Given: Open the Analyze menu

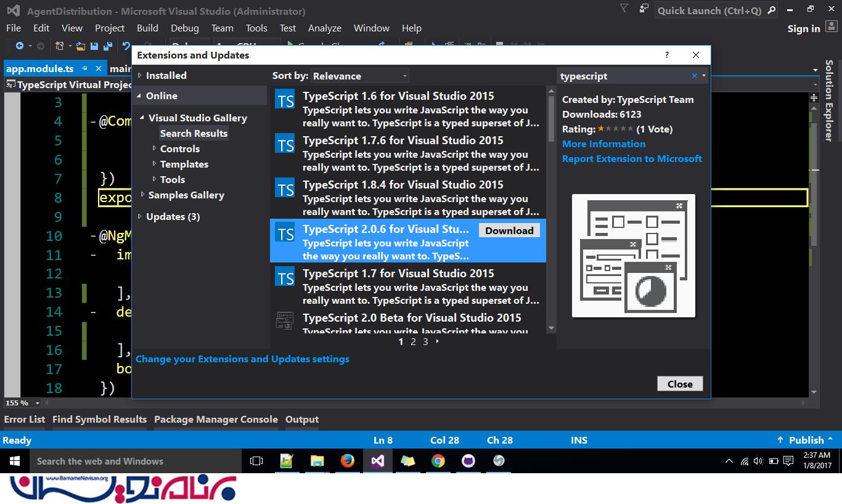Looking at the screenshot, I should coord(325,28).
